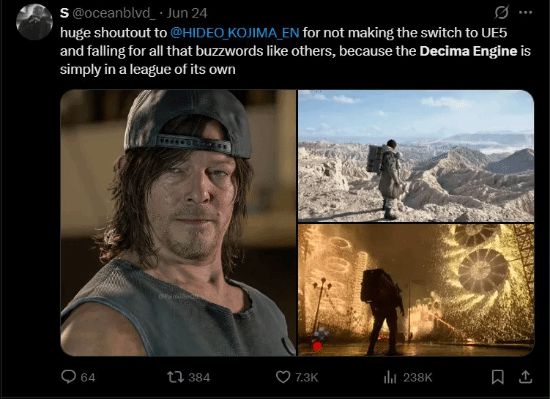Viewport: 550px width, 399px height.
Task: Click the 64 replies count
Action: tap(88, 378)
